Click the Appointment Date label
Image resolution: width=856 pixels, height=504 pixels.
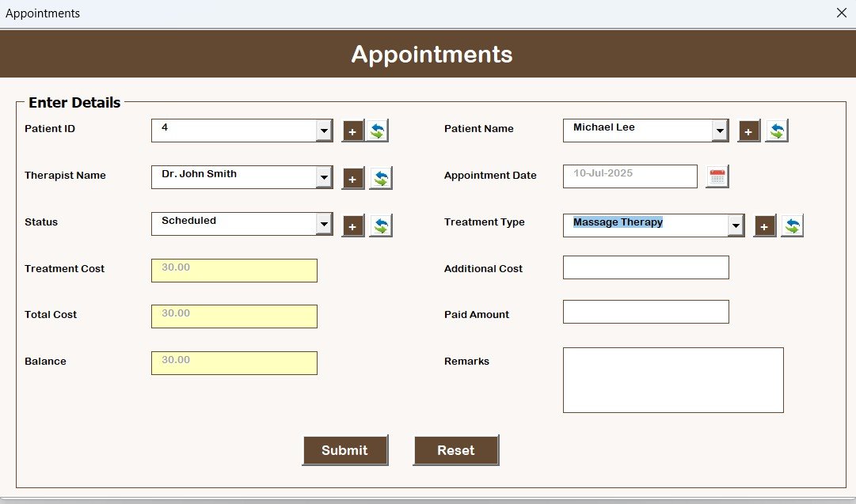(490, 176)
